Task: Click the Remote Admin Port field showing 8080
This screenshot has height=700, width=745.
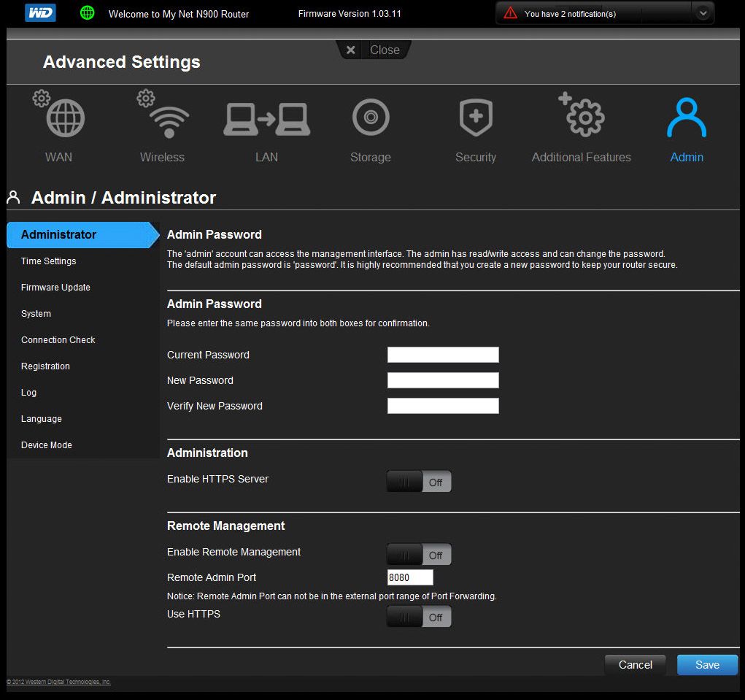Action: click(x=410, y=577)
